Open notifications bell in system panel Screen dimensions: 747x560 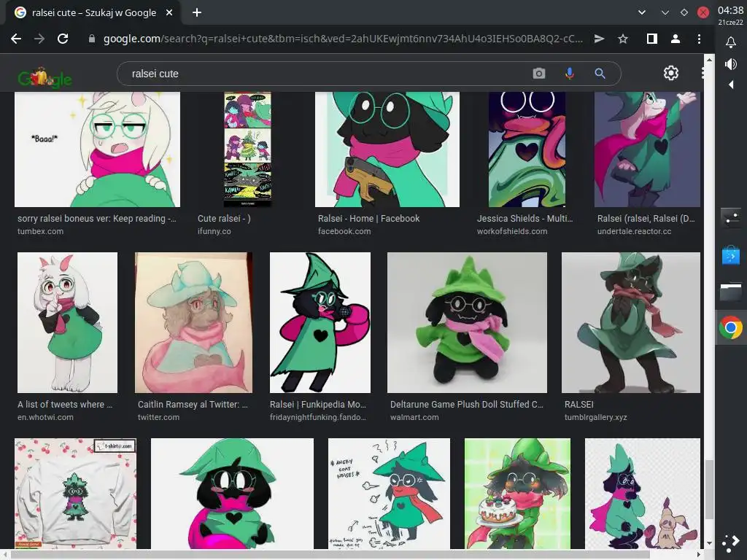click(730, 42)
